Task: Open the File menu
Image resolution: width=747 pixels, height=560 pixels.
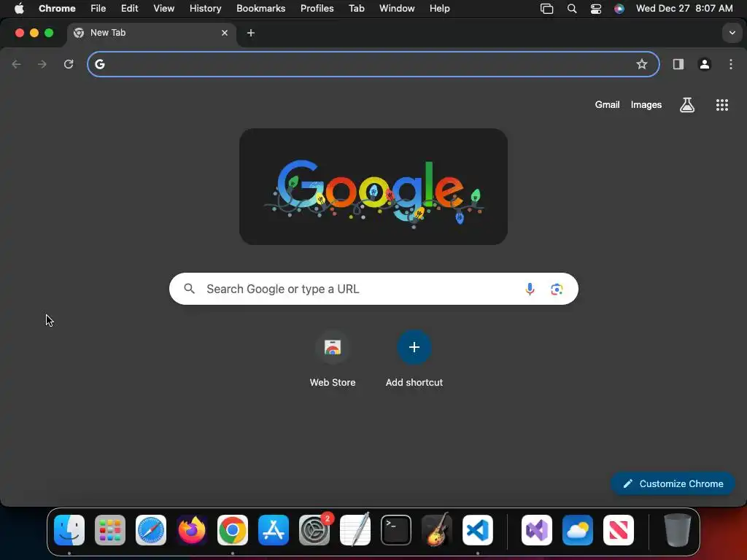Action: point(98,9)
